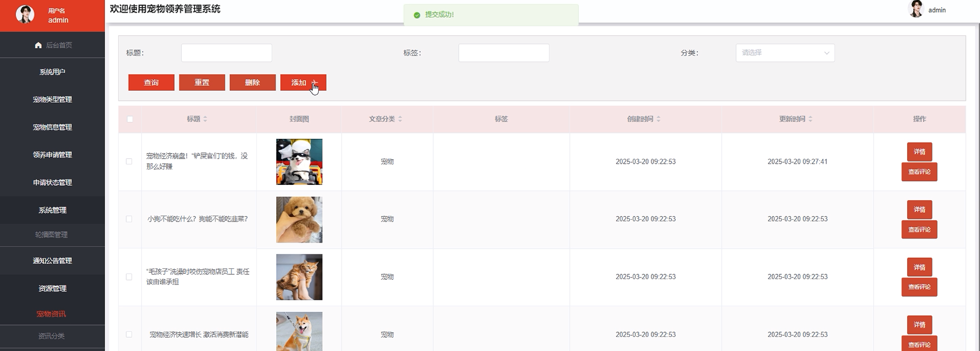Sort by 文章分类 column arrows
The image size is (980, 351).
[x=400, y=119]
